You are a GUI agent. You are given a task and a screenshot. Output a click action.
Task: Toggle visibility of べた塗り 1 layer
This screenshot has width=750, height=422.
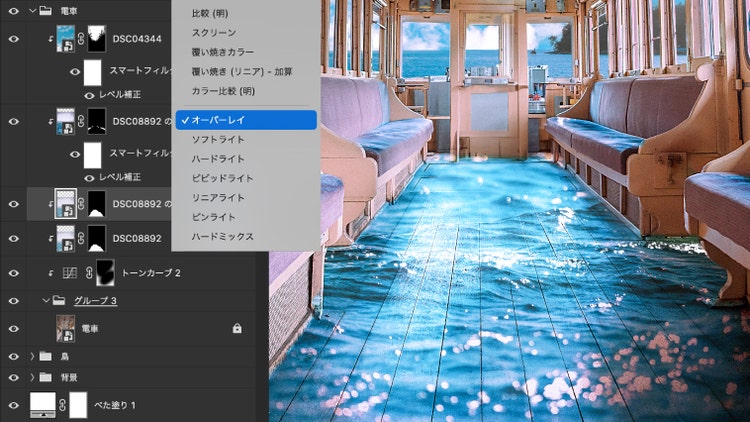coord(13,405)
